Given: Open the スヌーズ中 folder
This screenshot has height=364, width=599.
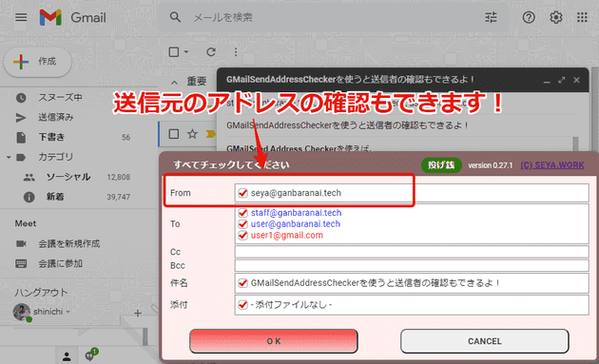Looking at the screenshot, I should click(x=60, y=97).
